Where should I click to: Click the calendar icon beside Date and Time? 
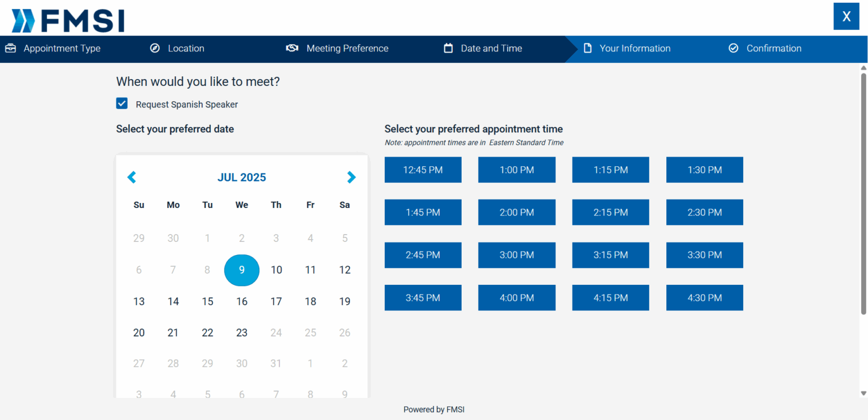(x=448, y=49)
